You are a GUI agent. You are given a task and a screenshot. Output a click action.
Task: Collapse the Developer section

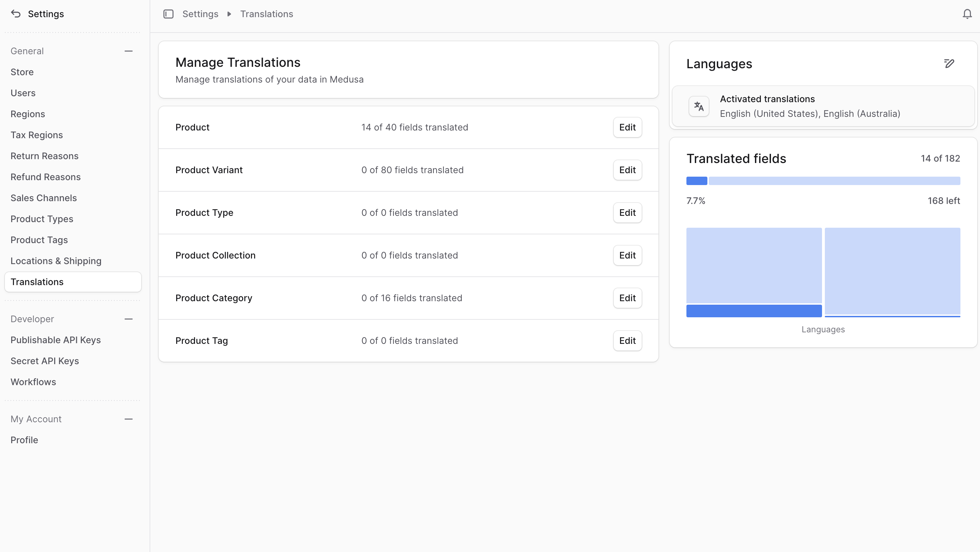129,319
